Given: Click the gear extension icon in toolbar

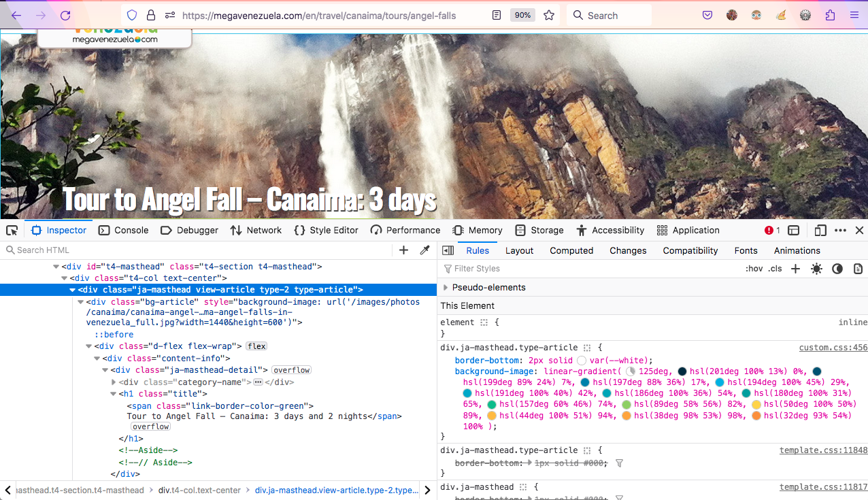Looking at the screenshot, I should (805, 15).
